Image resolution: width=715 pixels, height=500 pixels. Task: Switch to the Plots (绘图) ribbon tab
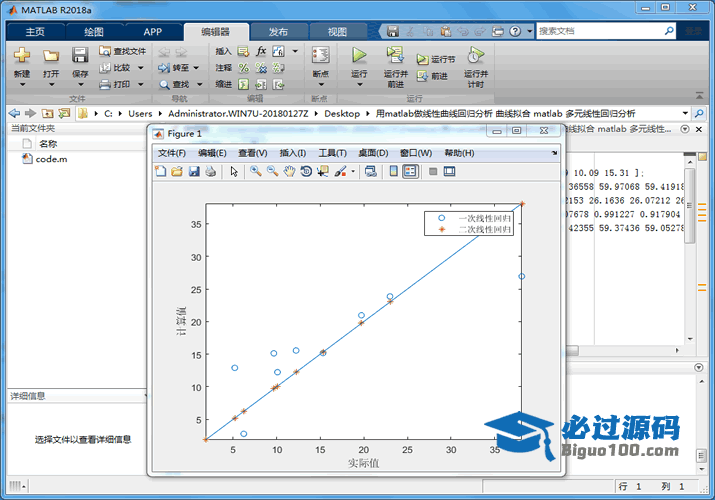pos(93,32)
